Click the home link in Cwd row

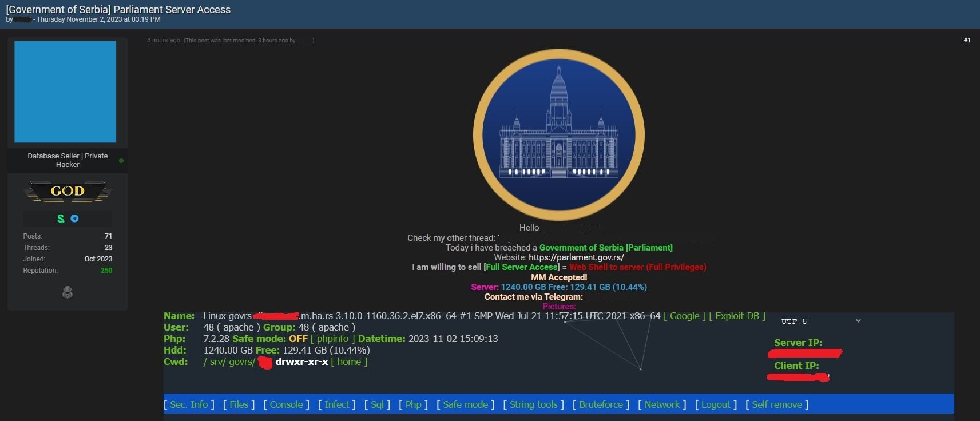point(349,362)
